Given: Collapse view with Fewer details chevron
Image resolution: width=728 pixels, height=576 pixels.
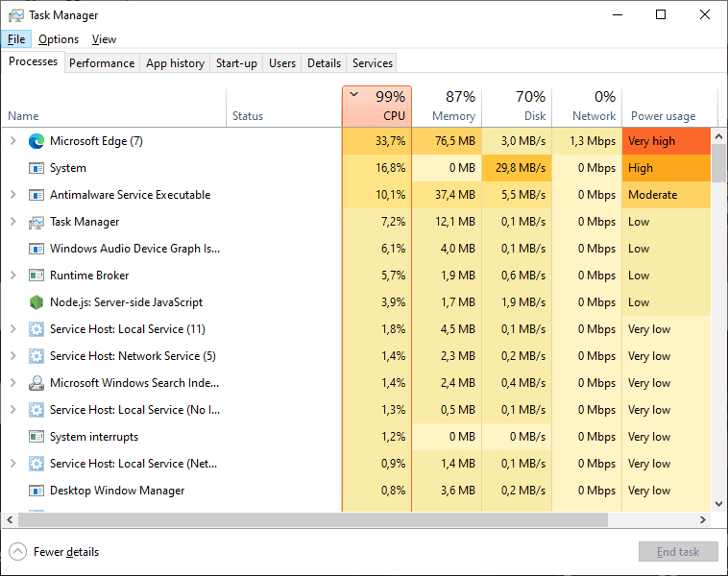Looking at the screenshot, I should point(17,552).
